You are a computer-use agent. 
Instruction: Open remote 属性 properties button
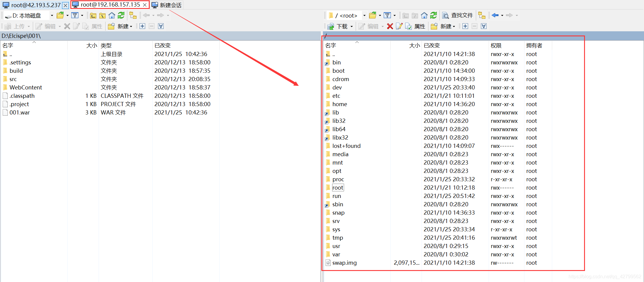pos(415,26)
